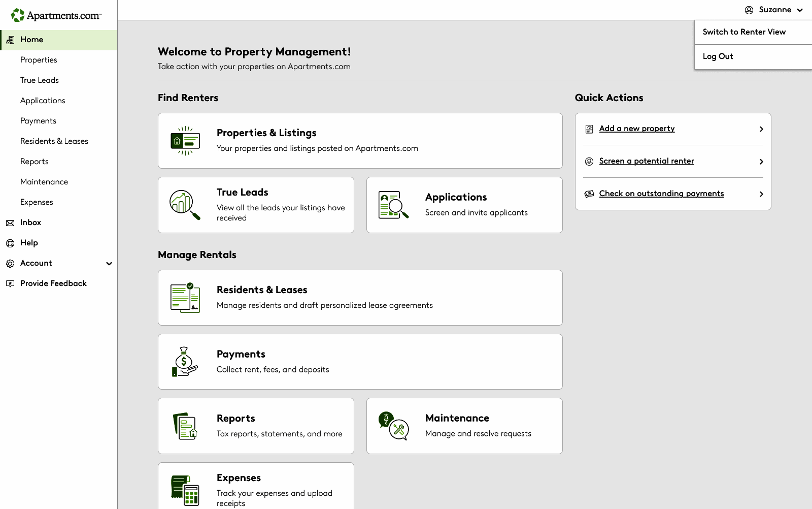Viewport: 812px width, 509px height.
Task: Click the Payments money bag icon
Action: 184,361
